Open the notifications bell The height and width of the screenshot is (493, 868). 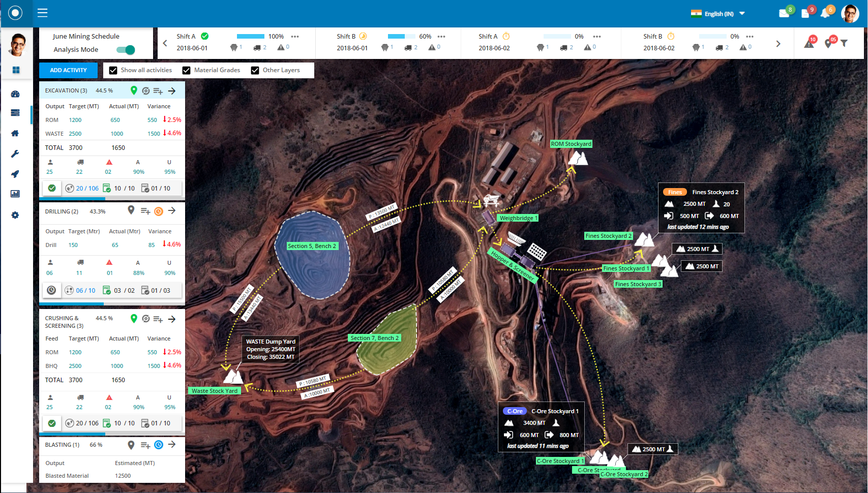[825, 14]
